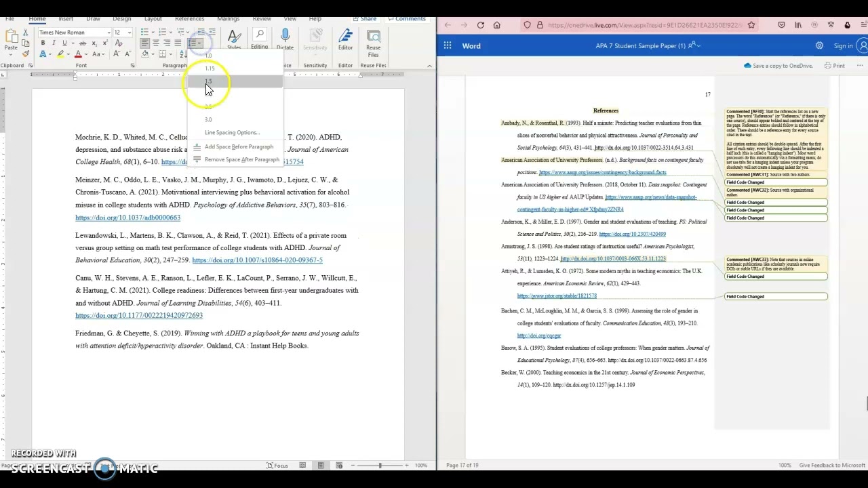Click the bookmark star icon in address bar
This screenshot has width=868, height=488.
click(751, 25)
